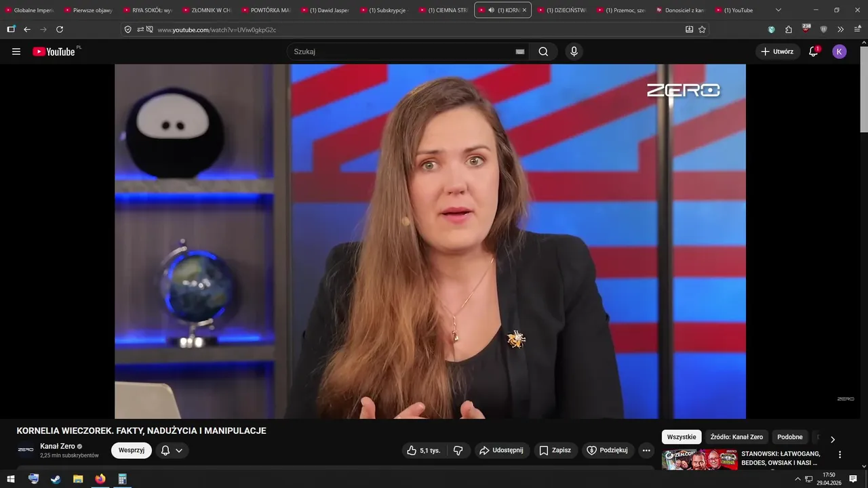Switch to DZIECIŃSTW tab
This screenshot has width=868, height=488.
(562, 10)
